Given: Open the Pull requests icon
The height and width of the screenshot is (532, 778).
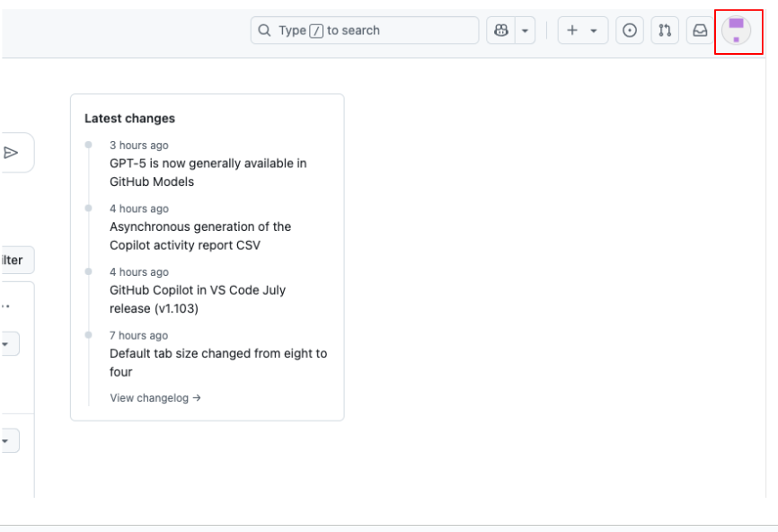Looking at the screenshot, I should coord(665,31).
